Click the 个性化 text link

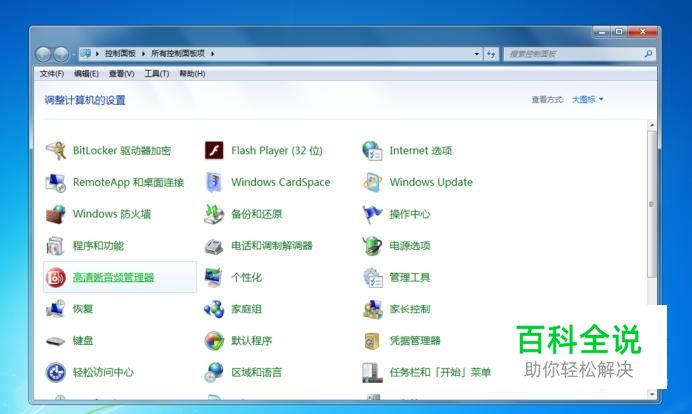coord(246,278)
